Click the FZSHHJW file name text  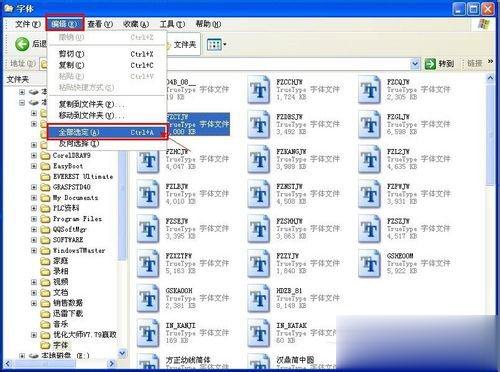coord(289,221)
